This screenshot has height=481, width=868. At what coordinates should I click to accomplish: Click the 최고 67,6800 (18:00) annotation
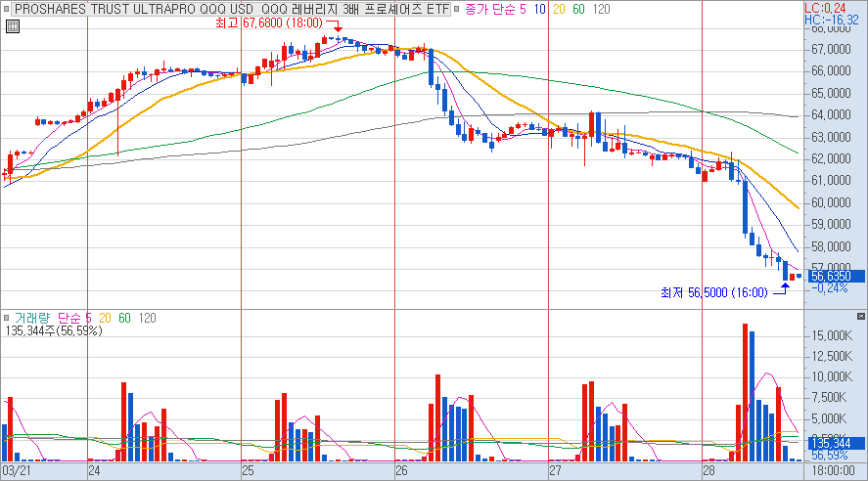[x=269, y=23]
